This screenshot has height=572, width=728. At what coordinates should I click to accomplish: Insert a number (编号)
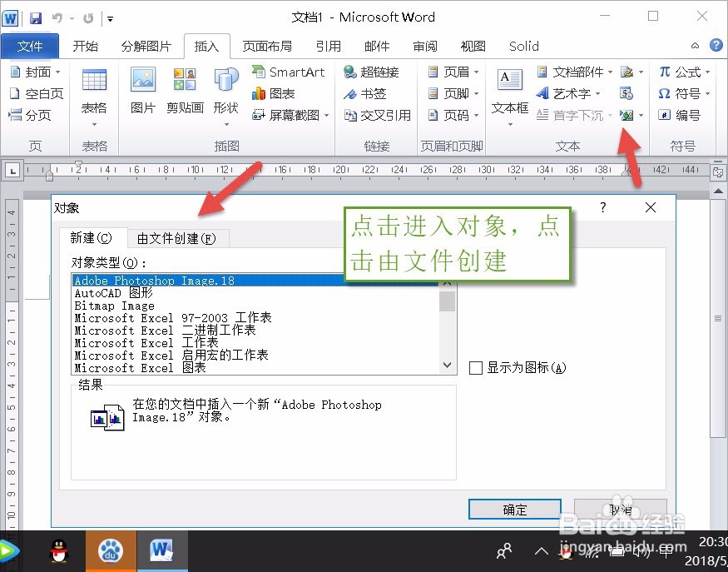pyautogui.click(x=679, y=115)
